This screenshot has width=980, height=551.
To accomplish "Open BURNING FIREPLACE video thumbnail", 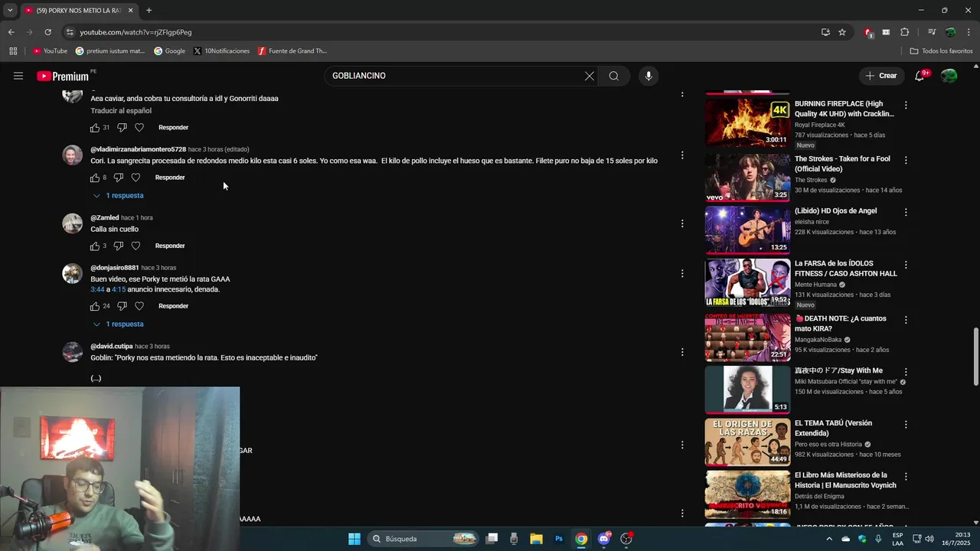I will 747,122.
